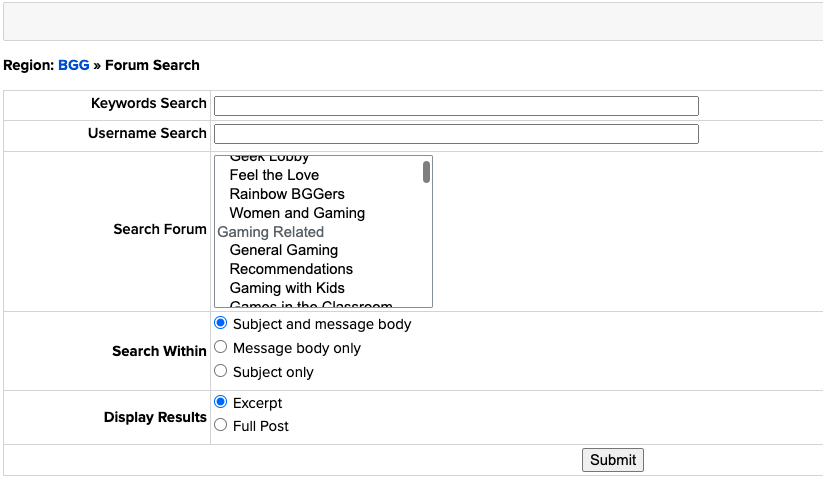Click the BGG breadcrumb link
This screenshot has height=490, width=823.
pos(73,65)
